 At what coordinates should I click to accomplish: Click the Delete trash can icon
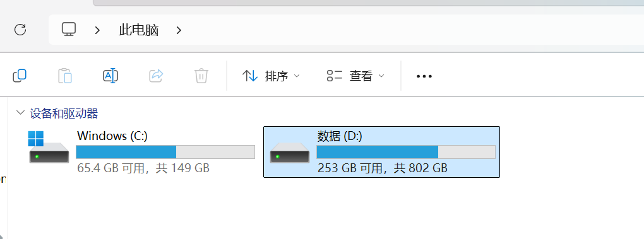[201, 76]
